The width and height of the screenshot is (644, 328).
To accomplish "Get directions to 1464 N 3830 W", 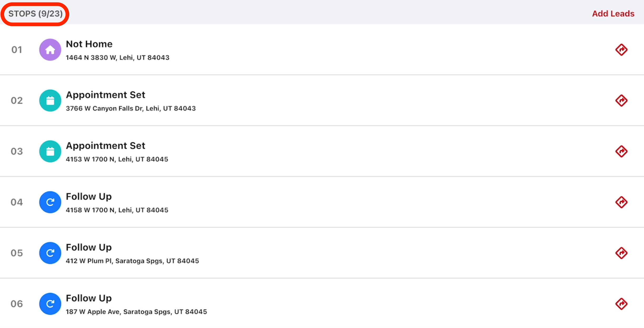I will 621,50.
